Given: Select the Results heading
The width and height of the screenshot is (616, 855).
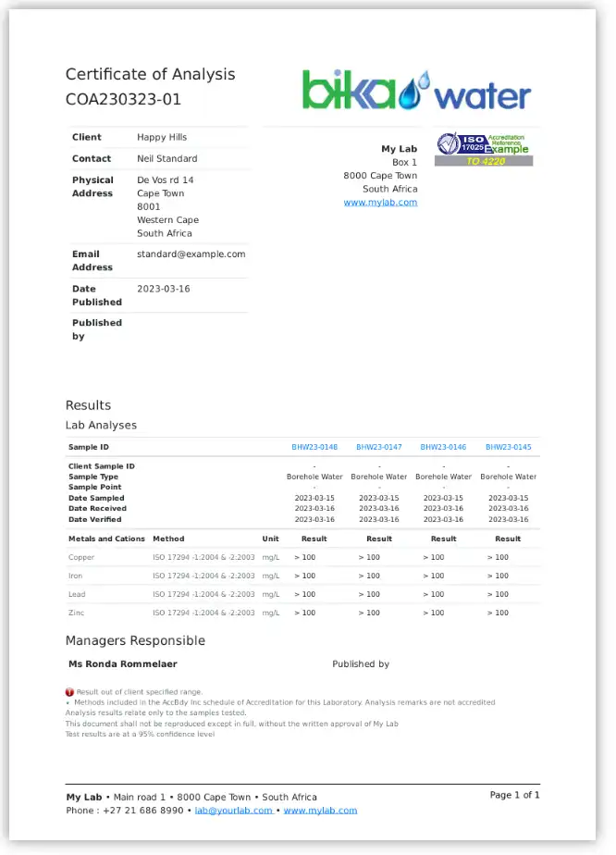Looking at the screenshot, I should pos(88,405).
